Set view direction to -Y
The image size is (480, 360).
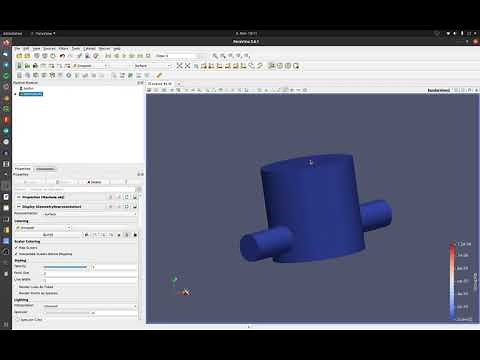227,66
